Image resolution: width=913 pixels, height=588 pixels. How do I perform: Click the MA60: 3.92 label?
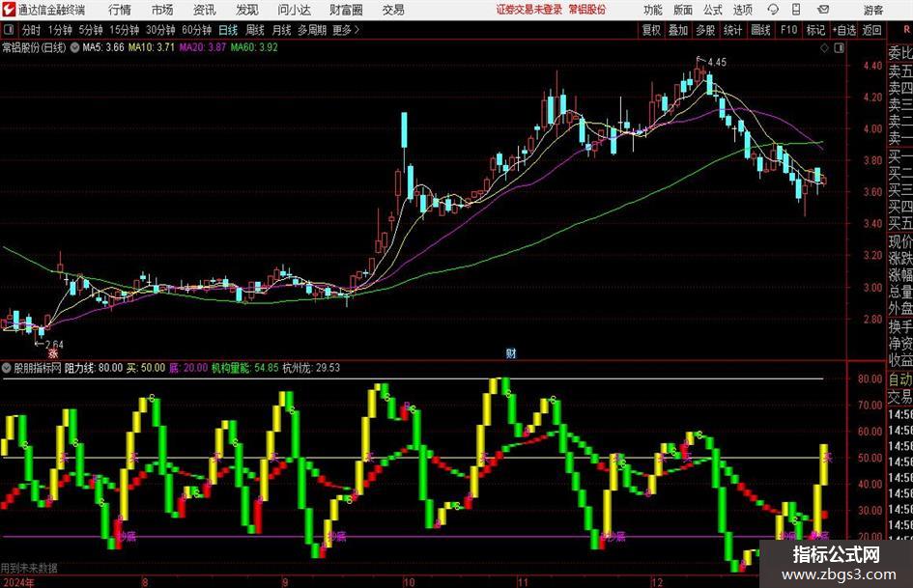[x=254, y=47]
